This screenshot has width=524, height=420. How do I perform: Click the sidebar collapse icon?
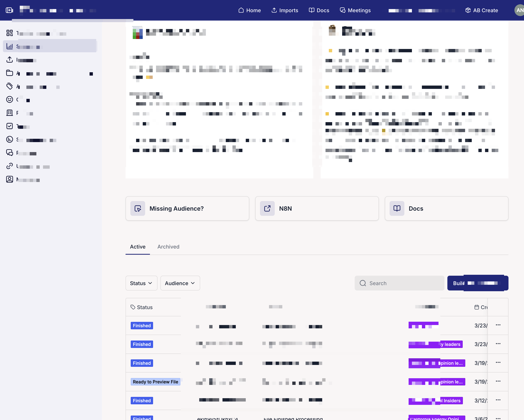[x=9, y=10]
